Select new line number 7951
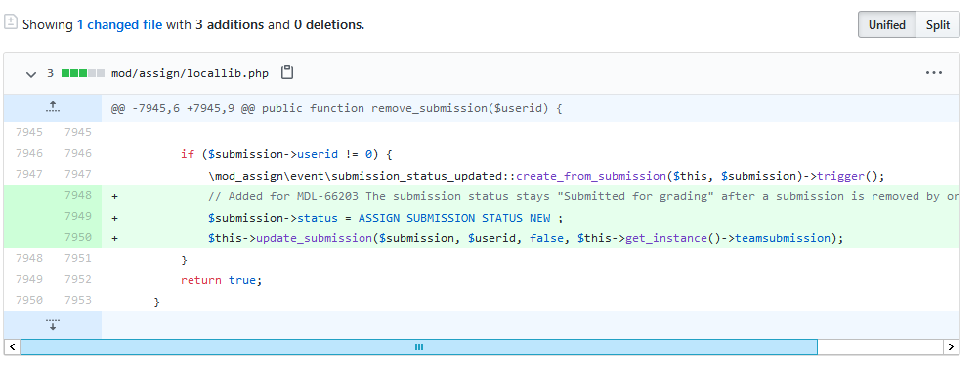The height and width of the screenshot is (365, 980). [77, 259]
